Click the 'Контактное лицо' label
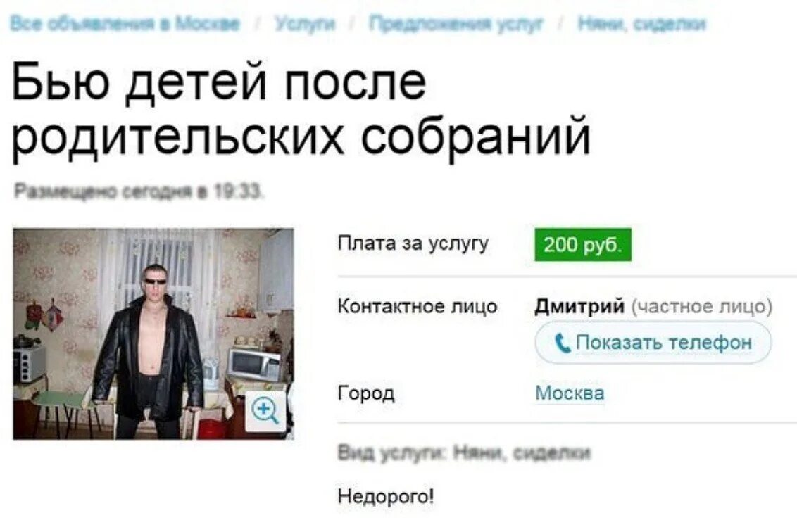This screenshot has width=797, height=532. (x=418, y=306)
